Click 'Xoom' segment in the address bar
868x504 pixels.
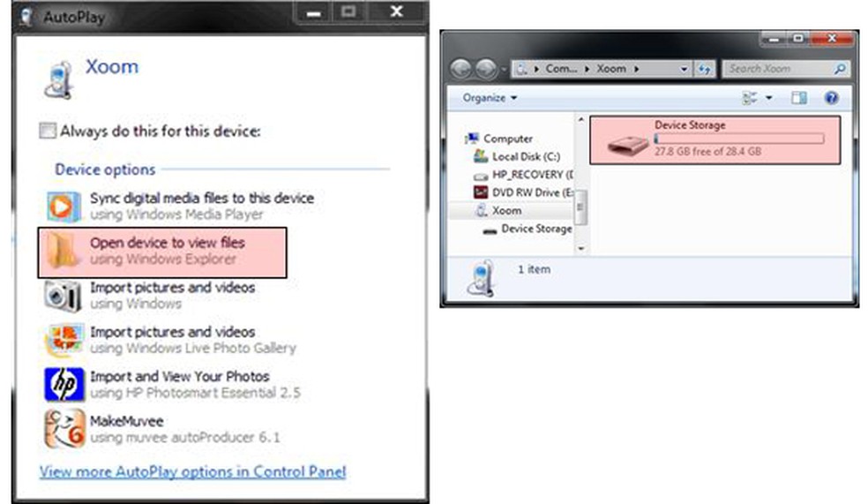tap(611, 69)
